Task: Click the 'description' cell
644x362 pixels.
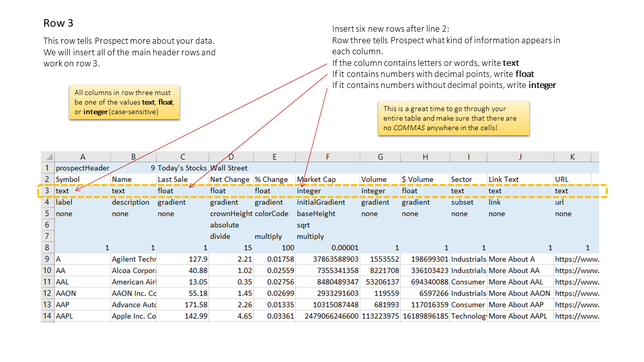Action: [x=133, y=202]
